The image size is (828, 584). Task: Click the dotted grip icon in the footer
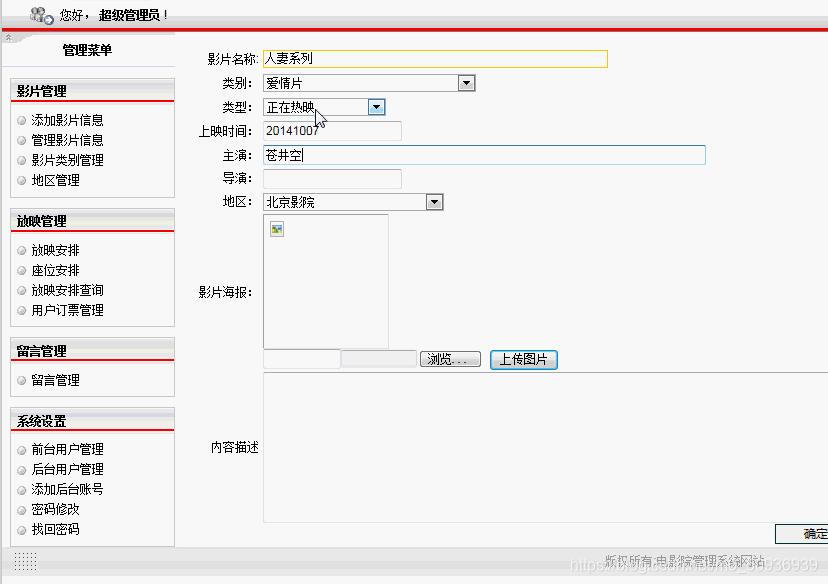(x=25, y=561)
